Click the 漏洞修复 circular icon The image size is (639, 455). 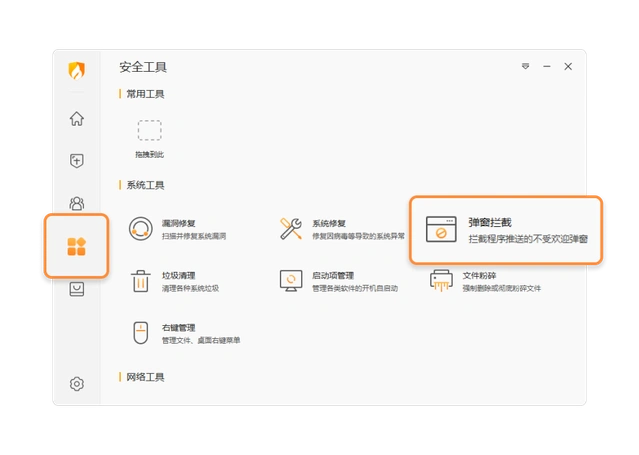click(x=141, y=228)
